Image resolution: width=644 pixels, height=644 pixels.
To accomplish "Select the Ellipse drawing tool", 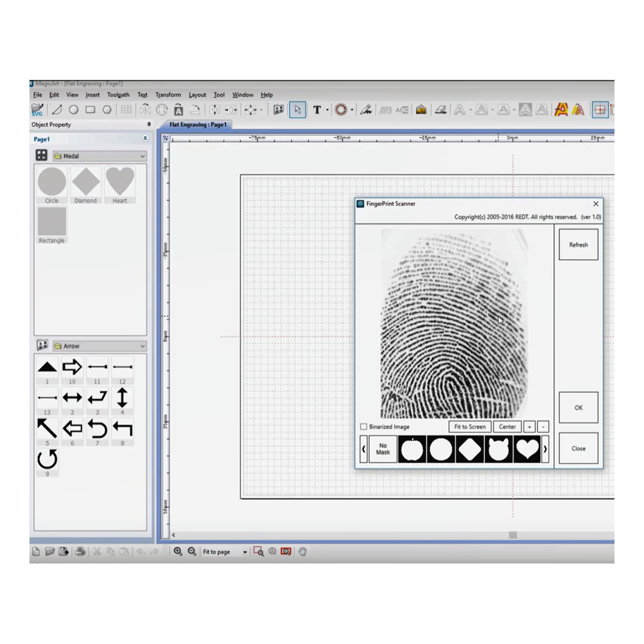I will (74, 109).
